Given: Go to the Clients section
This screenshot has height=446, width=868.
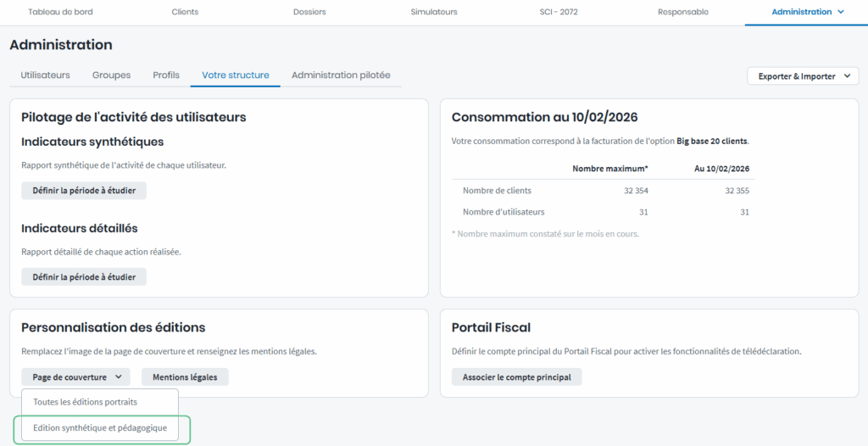Looking at the screenshot, I should [185, 12].
